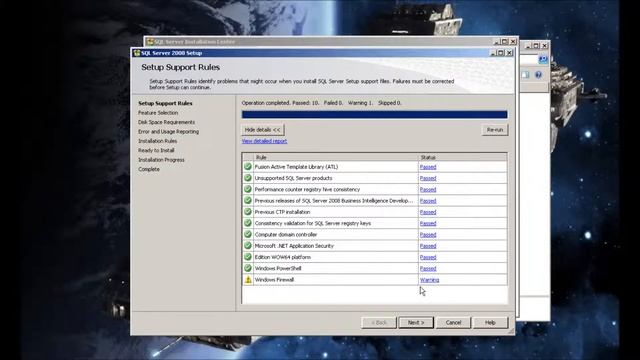Select Installation Rules step in sidebar
The image size is (640, 360).
coord(158,141)
